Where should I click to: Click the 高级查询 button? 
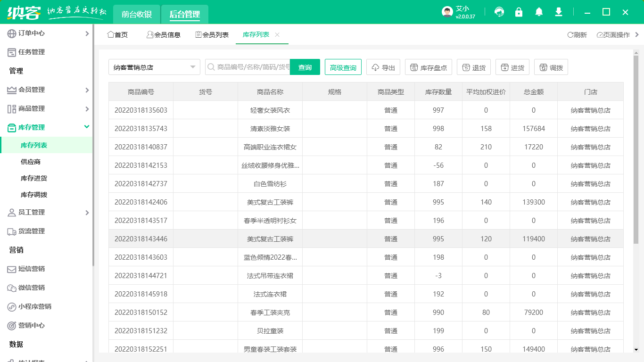click(343, 67)
